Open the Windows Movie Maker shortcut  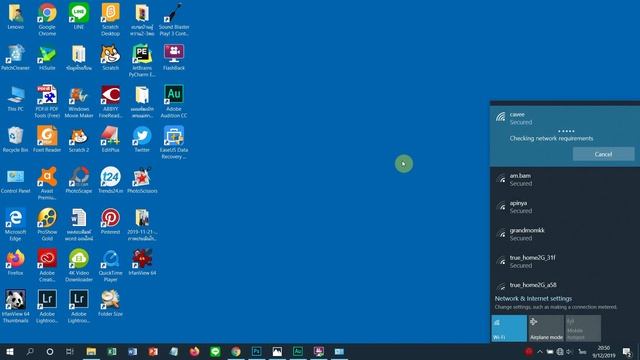[x=79, y=102]
